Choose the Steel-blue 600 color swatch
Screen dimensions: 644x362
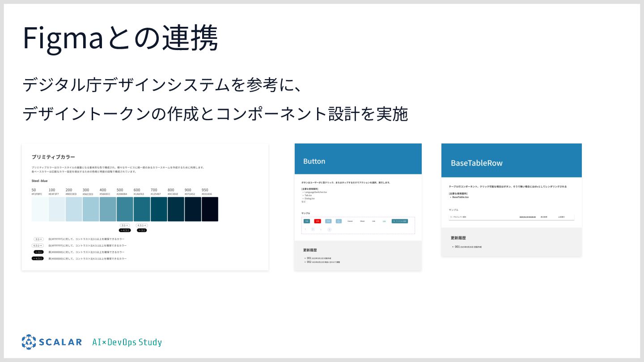(x=142, y=209)
